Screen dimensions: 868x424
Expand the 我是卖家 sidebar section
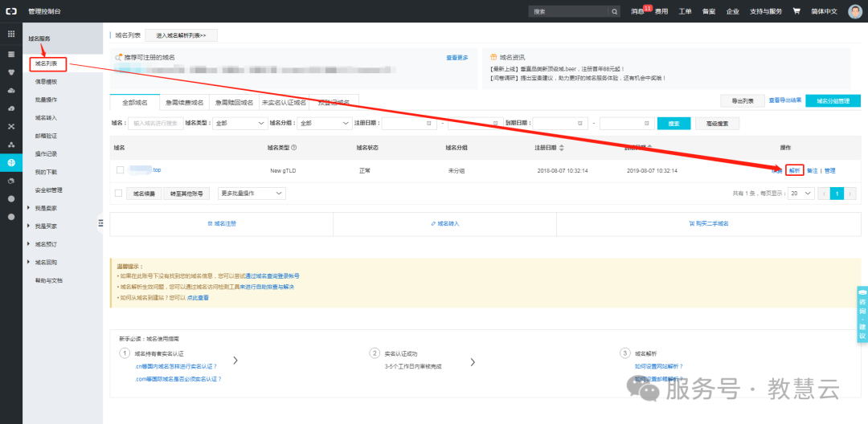pyautogui.click(x=31, y=208)
